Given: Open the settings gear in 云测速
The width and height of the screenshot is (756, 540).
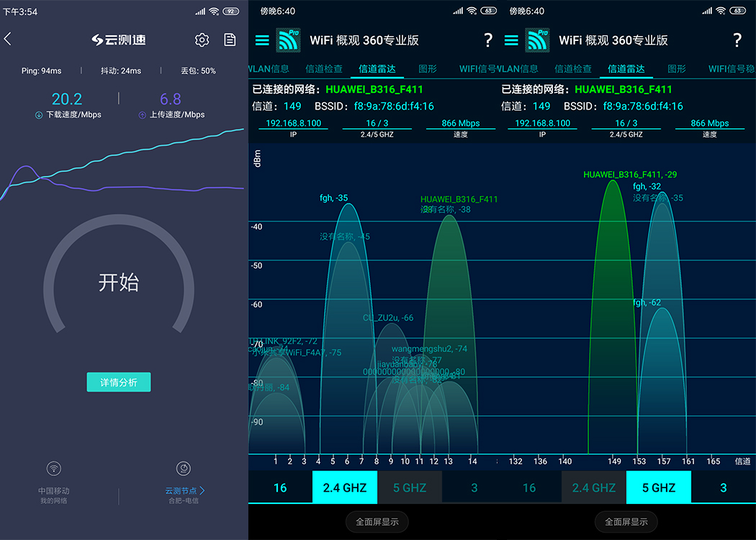Looking at the screenshot, I should click(202, 40).
